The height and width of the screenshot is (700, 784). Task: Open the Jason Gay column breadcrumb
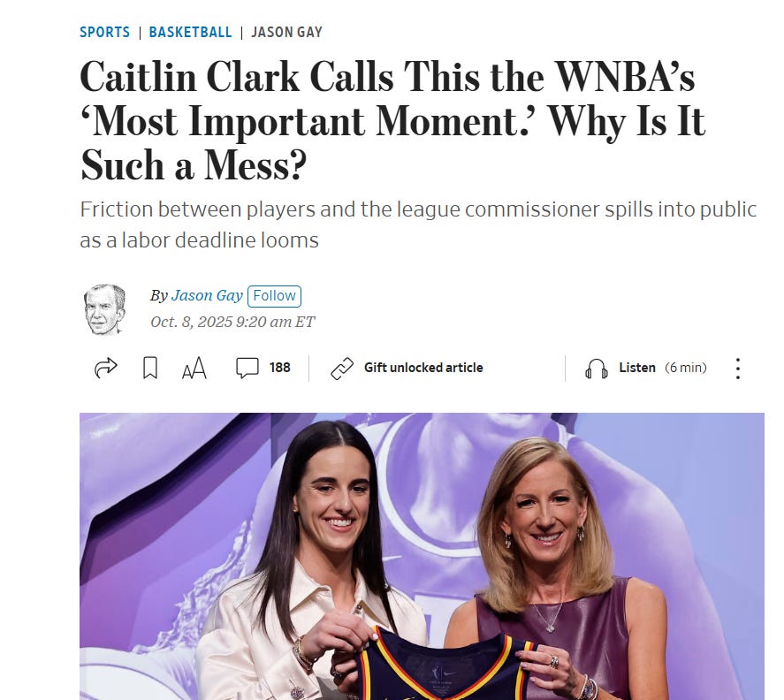click(286, 32)
